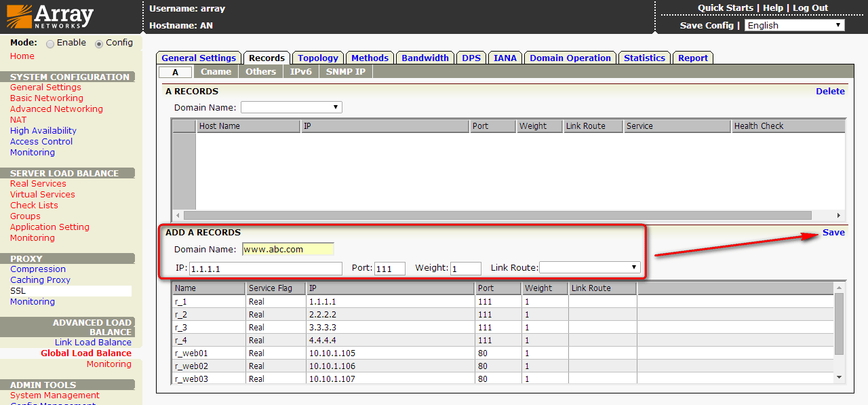Select the 10.10.1.106 IP cell
868x405 pixels.
[332, 366]
